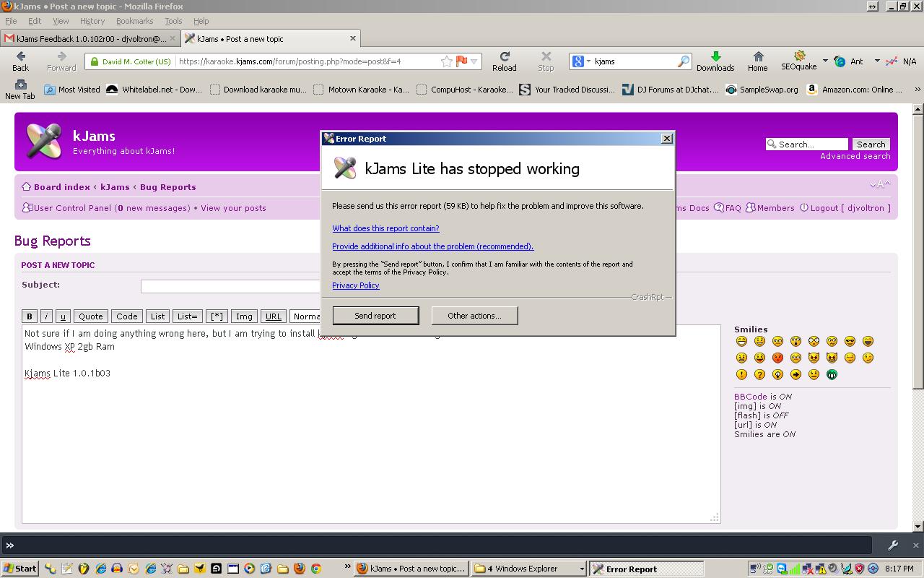Click the bookmark star in address bar
Screen dimensions: 924x578
click(x=447, y=61)
